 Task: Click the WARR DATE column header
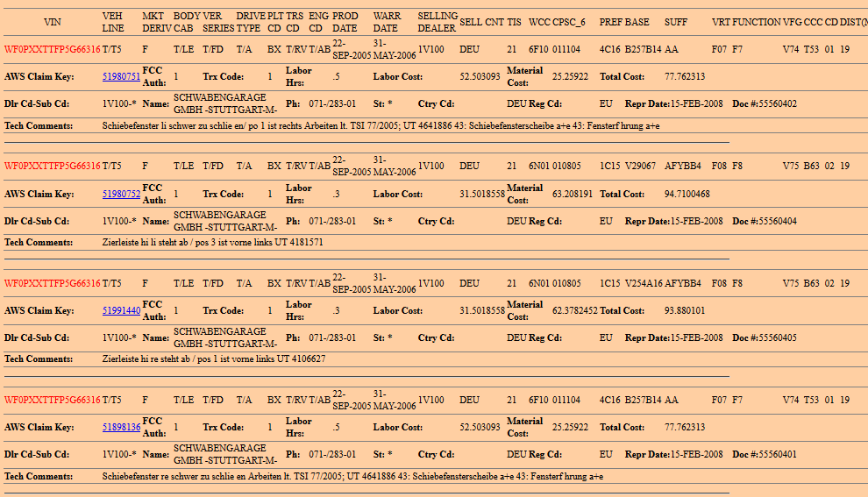click(387, 22)
